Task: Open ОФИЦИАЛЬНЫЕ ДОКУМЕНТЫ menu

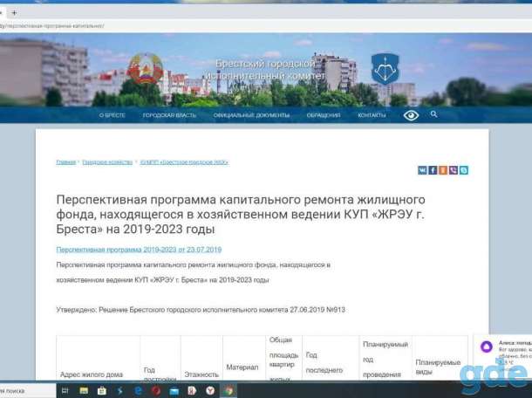Action: click(x=251, y=115)
